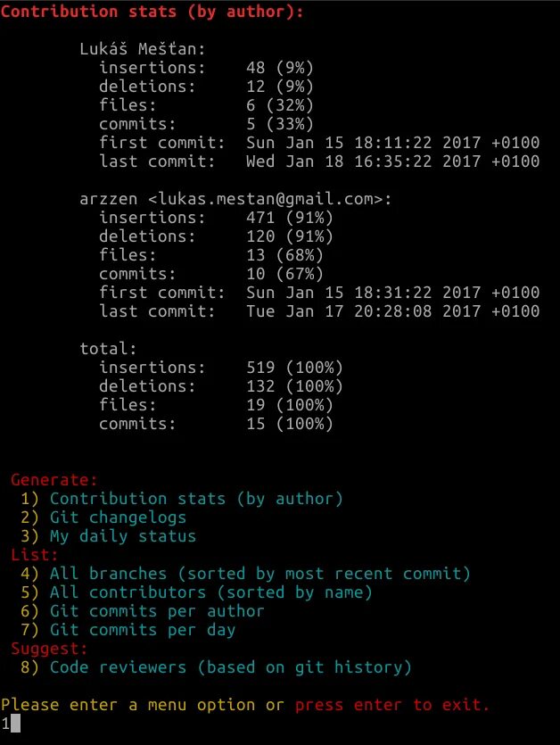This screenshot has width=560, height=745.
Task: Click the List section label
Action: click(x=34, y=555)
